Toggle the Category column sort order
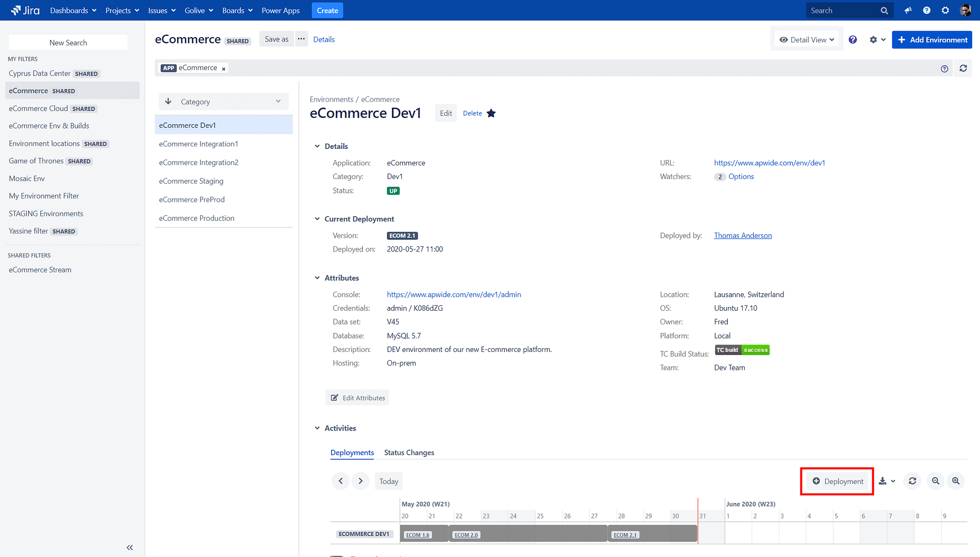This screenshot has height=557, width=980. click(x=168, y=101)
